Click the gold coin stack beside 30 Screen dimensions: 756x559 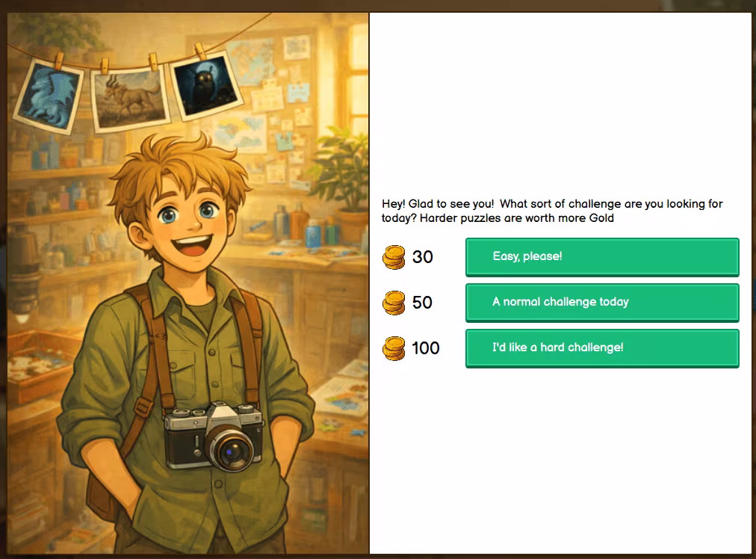[x=394, y=257]
